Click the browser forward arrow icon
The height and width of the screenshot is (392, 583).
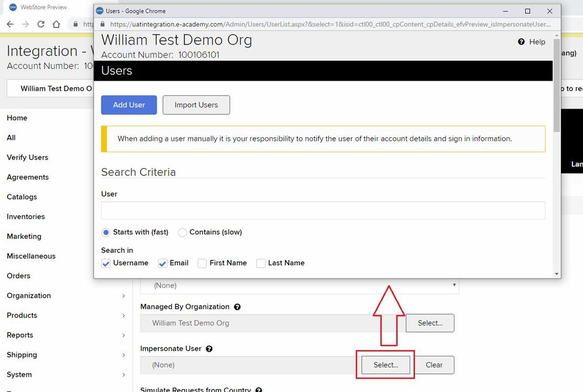point(25,24)
